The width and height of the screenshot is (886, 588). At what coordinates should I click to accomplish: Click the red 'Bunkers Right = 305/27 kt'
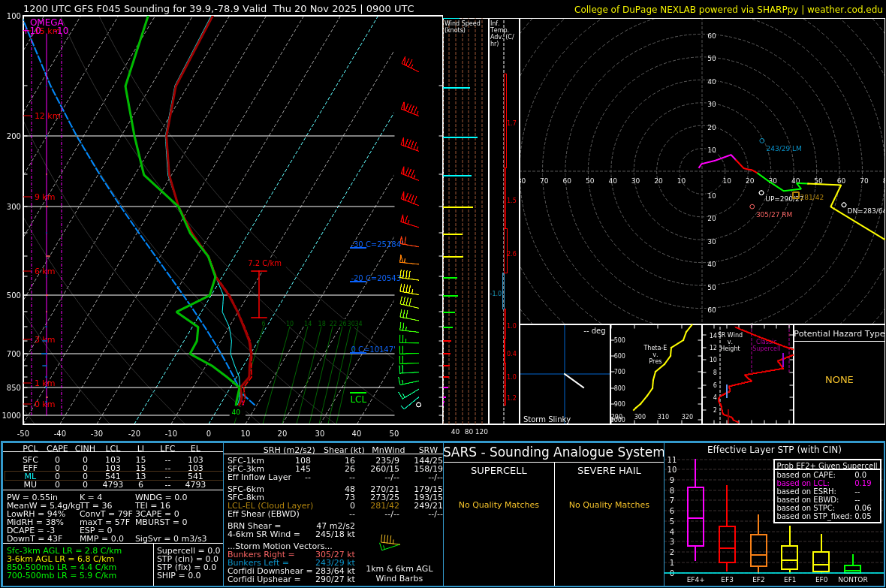(291, 555)
